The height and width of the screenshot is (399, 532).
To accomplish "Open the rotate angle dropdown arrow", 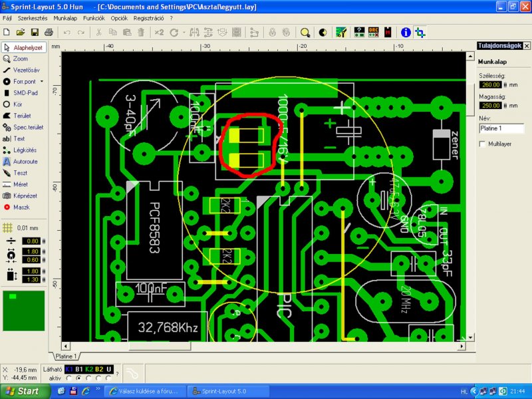I will [184, 33].
